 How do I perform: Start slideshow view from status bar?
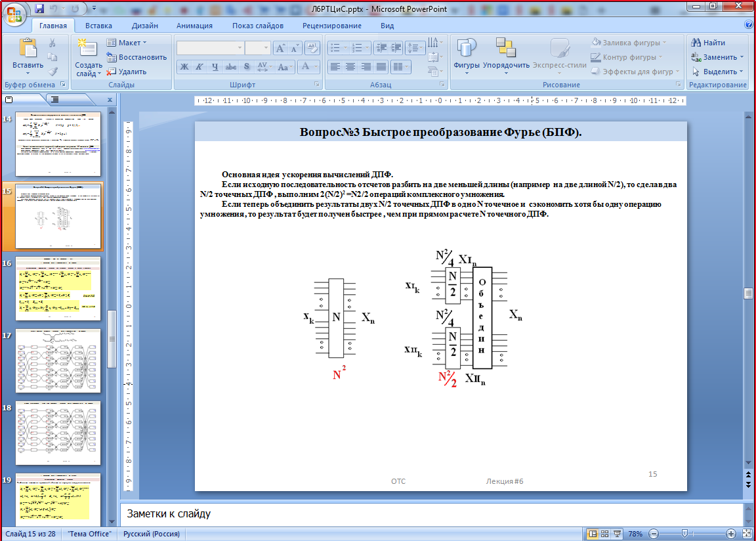(618, 534)
